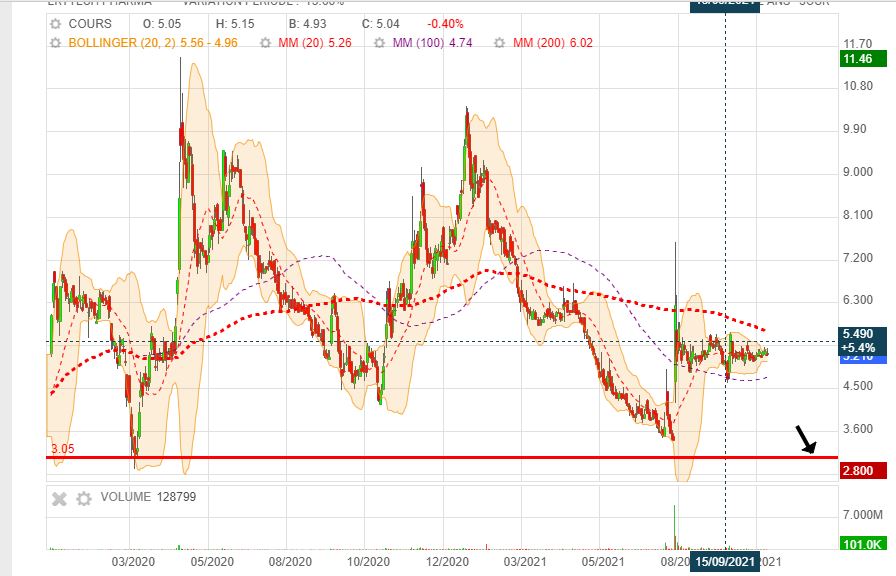This screenshot has height=576, width=896.
Task: Open MM (20) settings gear
Action: 265,43
